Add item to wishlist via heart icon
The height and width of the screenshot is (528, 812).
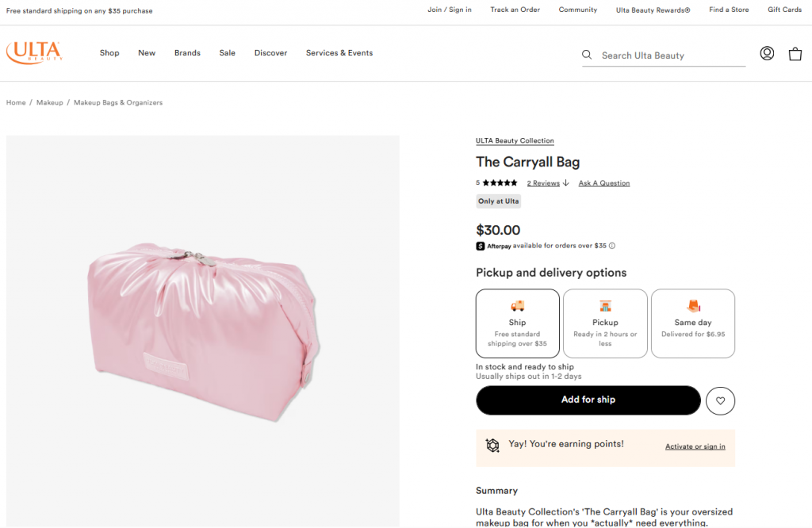[x=720, y=400]
